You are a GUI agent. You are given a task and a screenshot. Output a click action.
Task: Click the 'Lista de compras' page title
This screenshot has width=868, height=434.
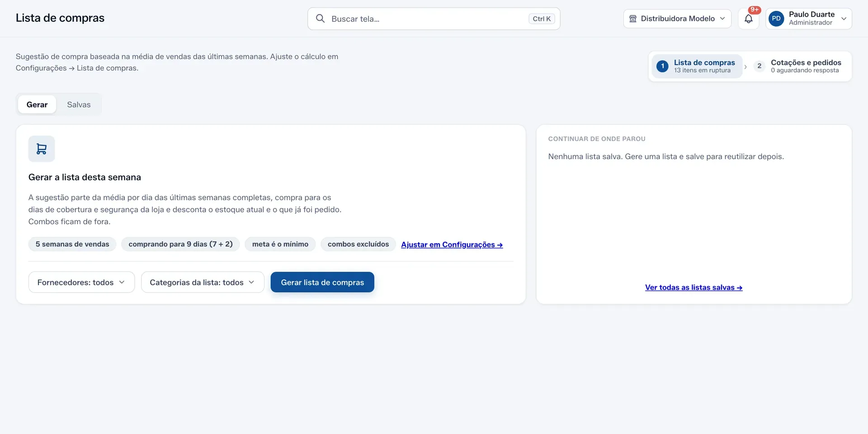point(60,18)
